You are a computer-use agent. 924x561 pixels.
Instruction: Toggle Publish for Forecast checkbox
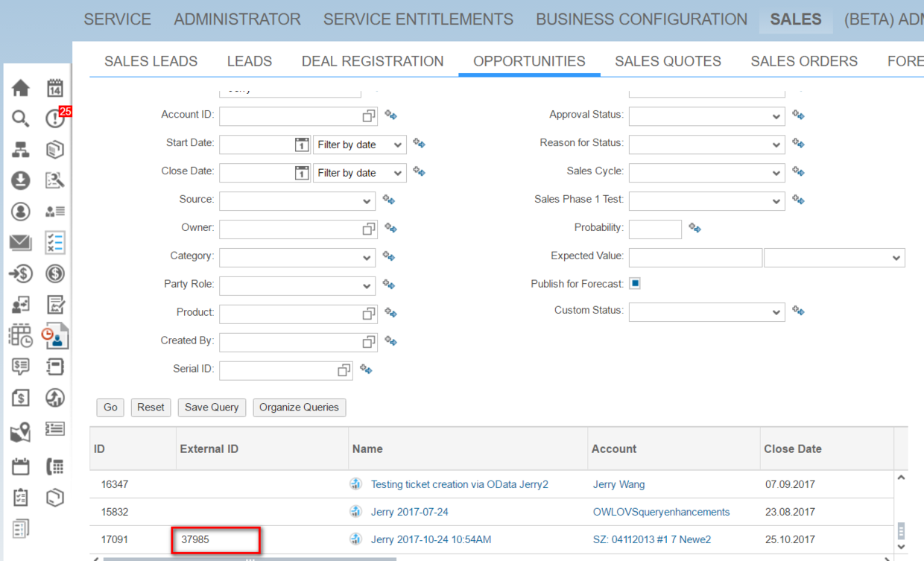(x=635, y=283)
